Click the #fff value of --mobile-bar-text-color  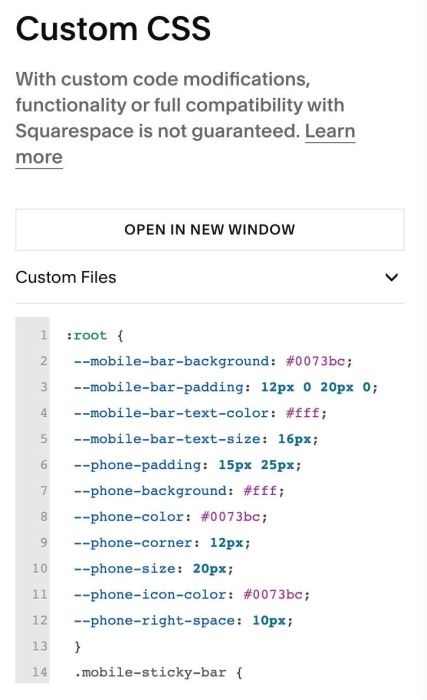tap(303, 412)
